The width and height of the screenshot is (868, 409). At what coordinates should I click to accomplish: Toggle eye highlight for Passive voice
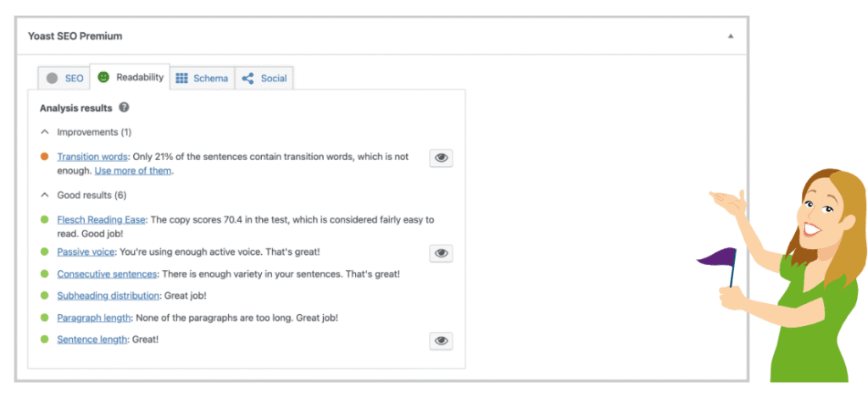441,253
